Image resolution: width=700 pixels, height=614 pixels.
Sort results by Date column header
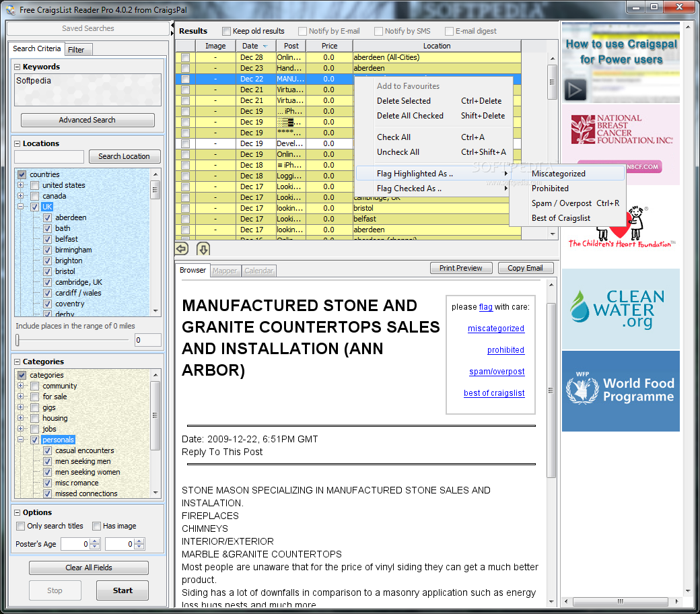click(x=255, y=46)
